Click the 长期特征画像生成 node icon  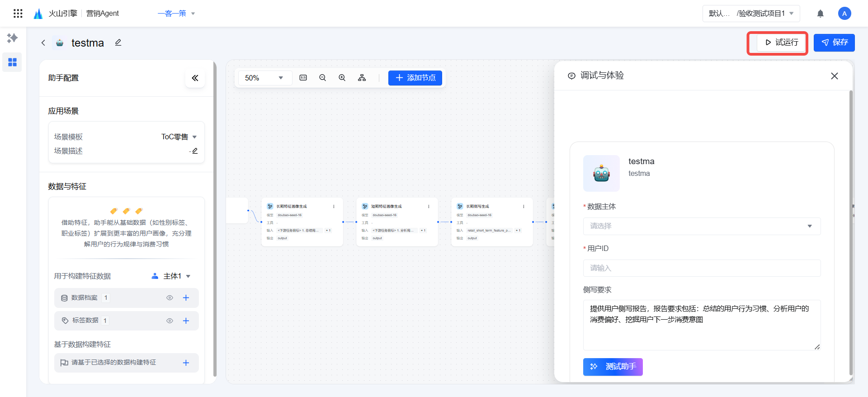[270, 206]
